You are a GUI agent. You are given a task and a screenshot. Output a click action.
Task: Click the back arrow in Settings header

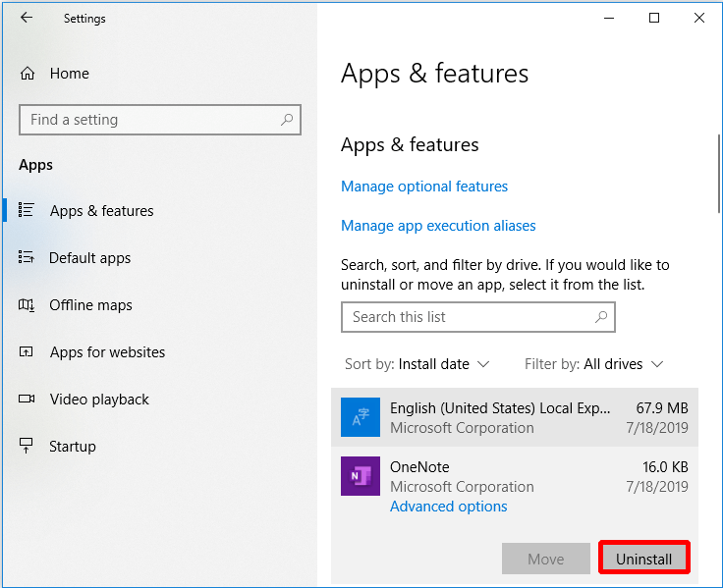click(27, 18)
